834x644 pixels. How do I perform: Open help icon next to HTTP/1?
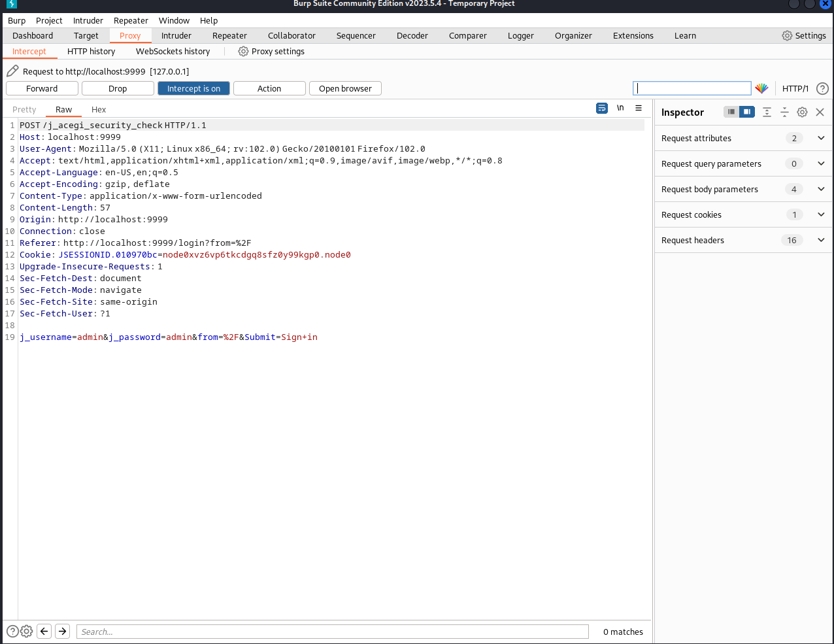tap(822, 88)
